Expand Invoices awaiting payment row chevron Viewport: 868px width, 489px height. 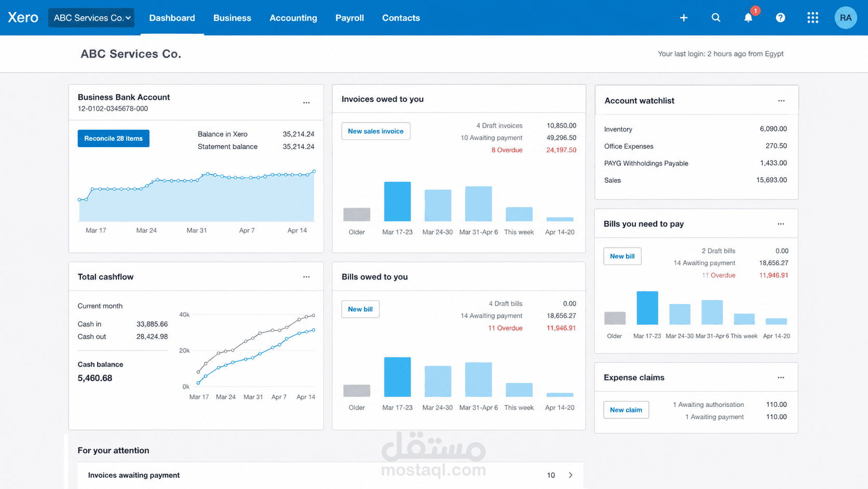(x=571, y=475)
